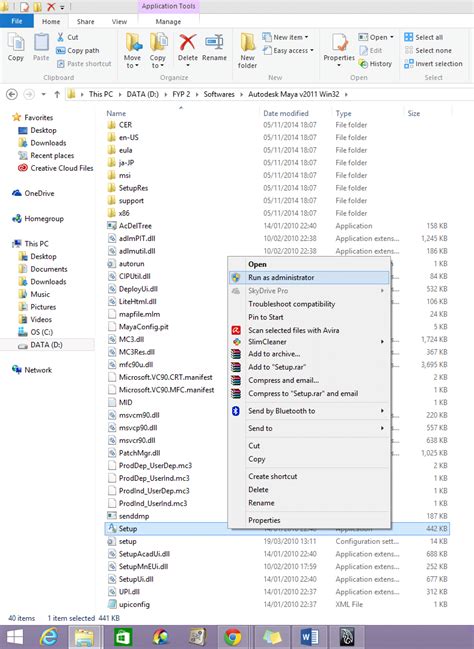Click the Setup application file icon
Viewport: 474px width, 649px height.
click(112, 529)
